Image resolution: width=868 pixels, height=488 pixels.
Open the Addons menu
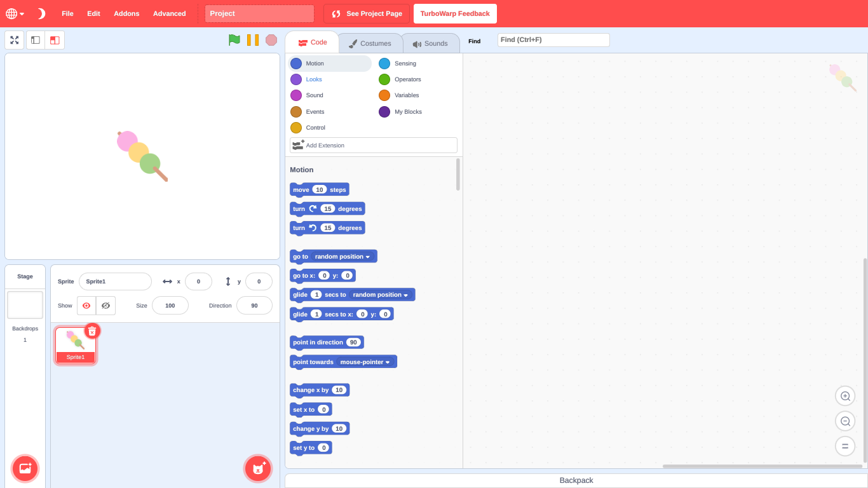[x=126, y=13]
